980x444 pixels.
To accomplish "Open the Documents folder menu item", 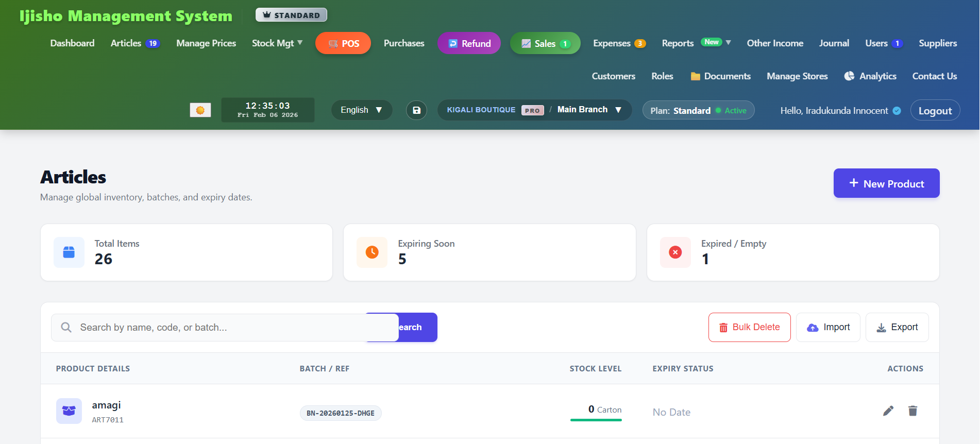I will tap(720, 76).
